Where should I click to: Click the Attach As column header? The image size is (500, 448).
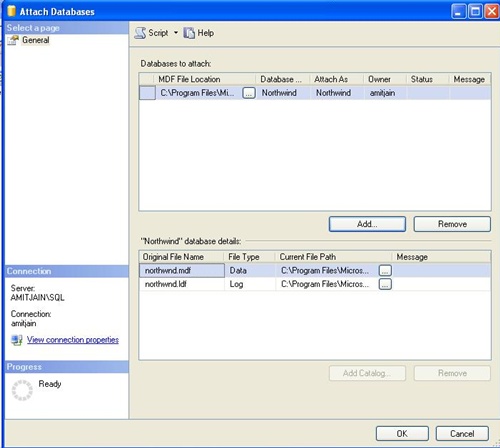336,79
